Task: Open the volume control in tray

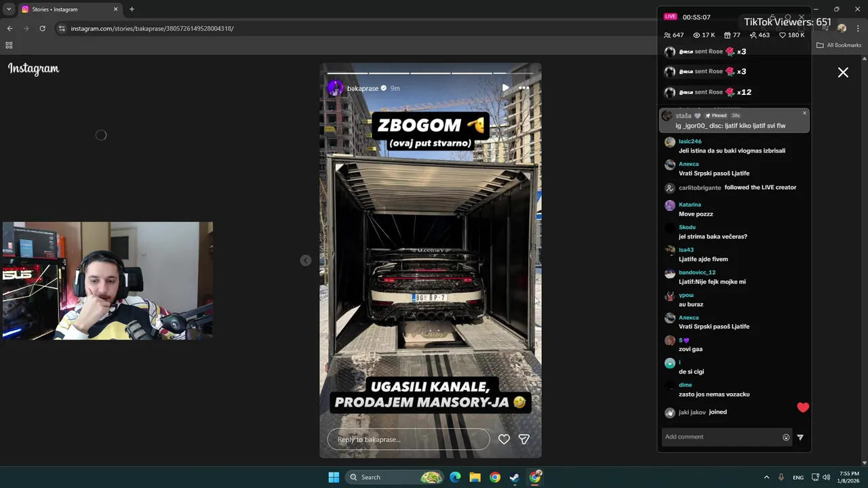Action: (826, 477)
